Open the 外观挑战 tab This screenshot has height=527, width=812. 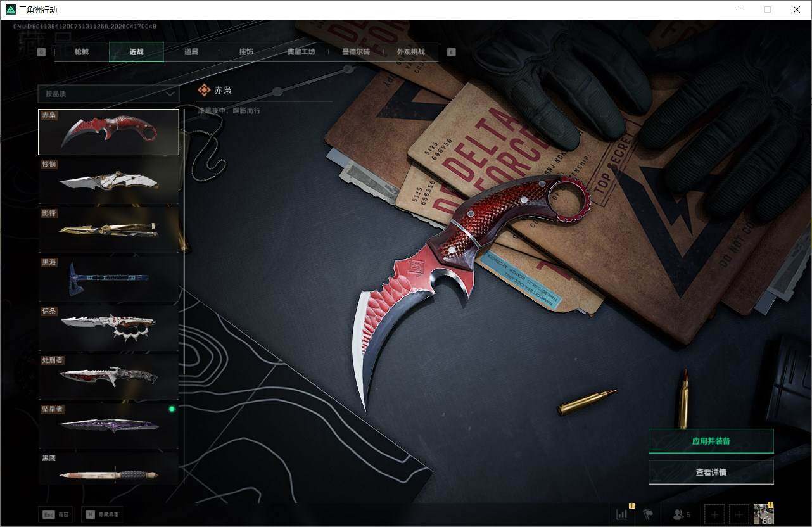[410, 52]
